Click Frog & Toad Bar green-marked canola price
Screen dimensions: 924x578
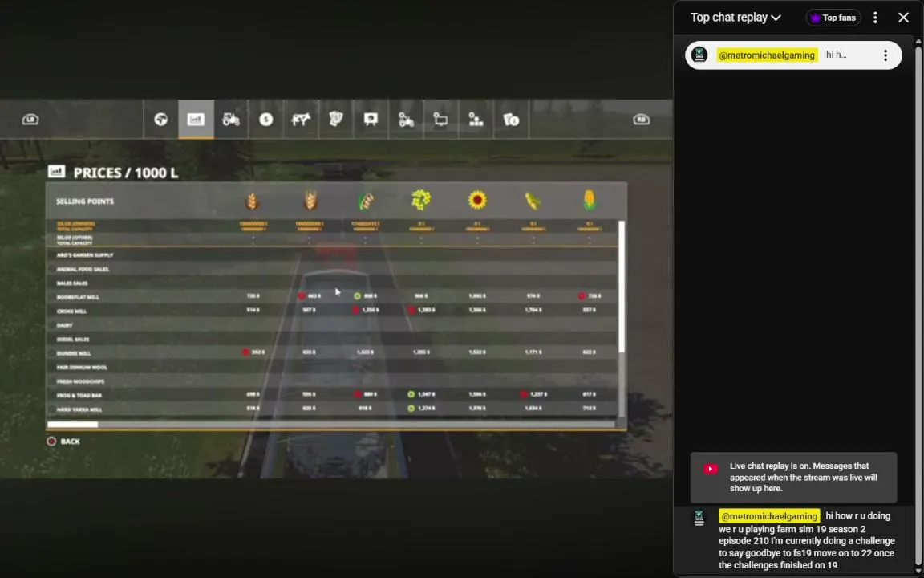pyautogui.click(x=421, y=394)
